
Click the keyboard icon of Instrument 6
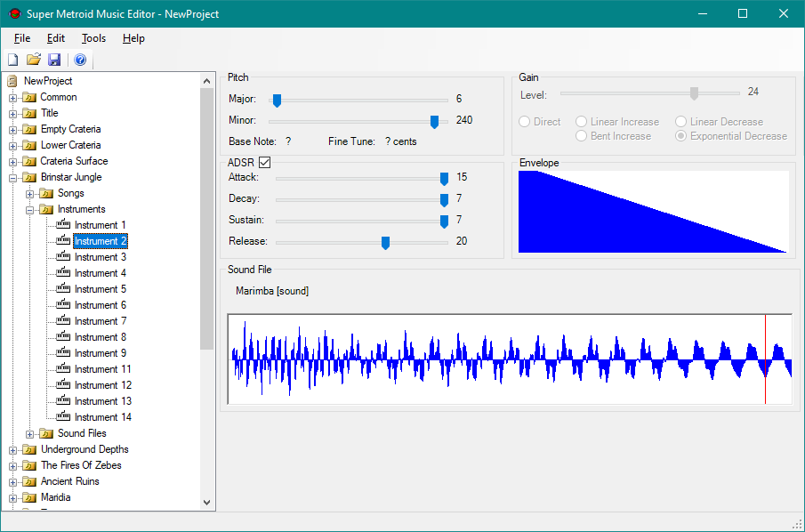pyautogui.click(x=63, y=304)
